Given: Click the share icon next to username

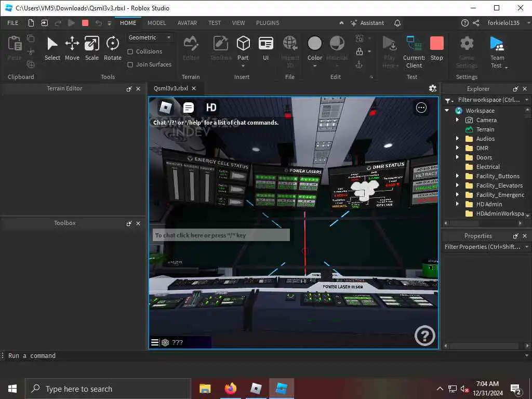Looking at the screenshot, I should [x=476, y=23].
